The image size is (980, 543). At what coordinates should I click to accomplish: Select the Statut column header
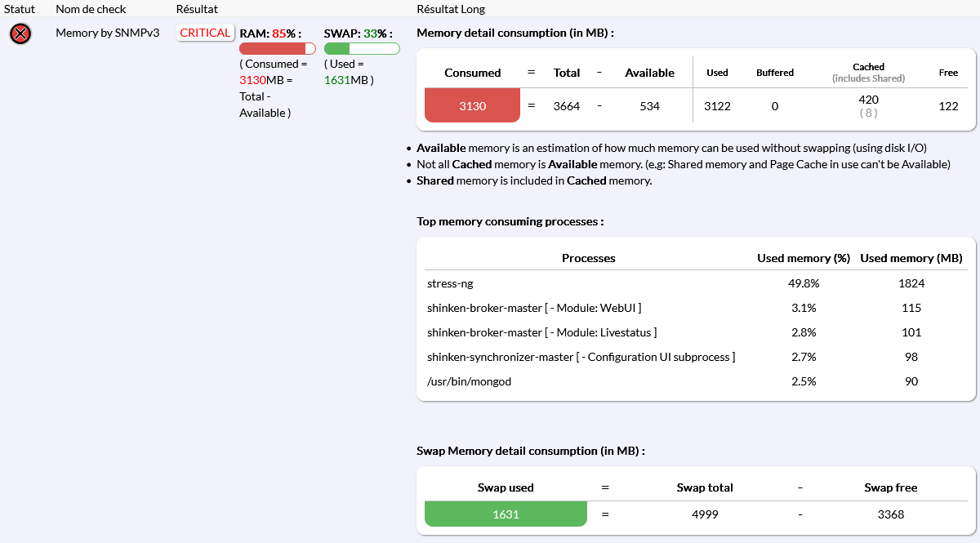20,9
